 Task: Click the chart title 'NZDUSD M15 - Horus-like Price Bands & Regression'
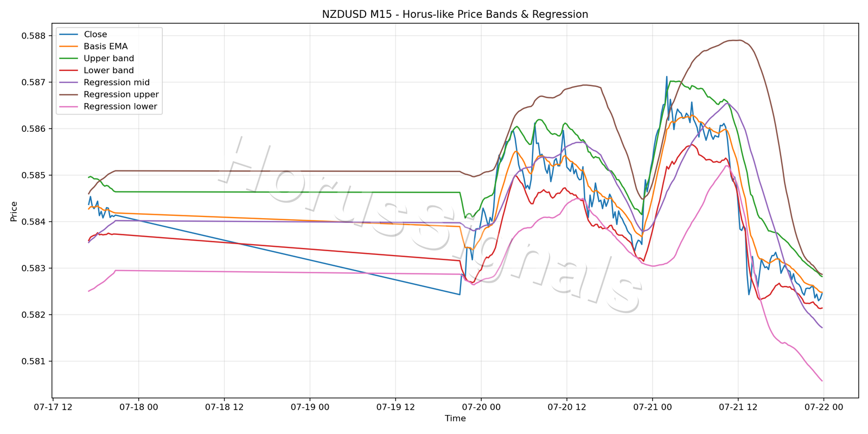click(455, 14)
